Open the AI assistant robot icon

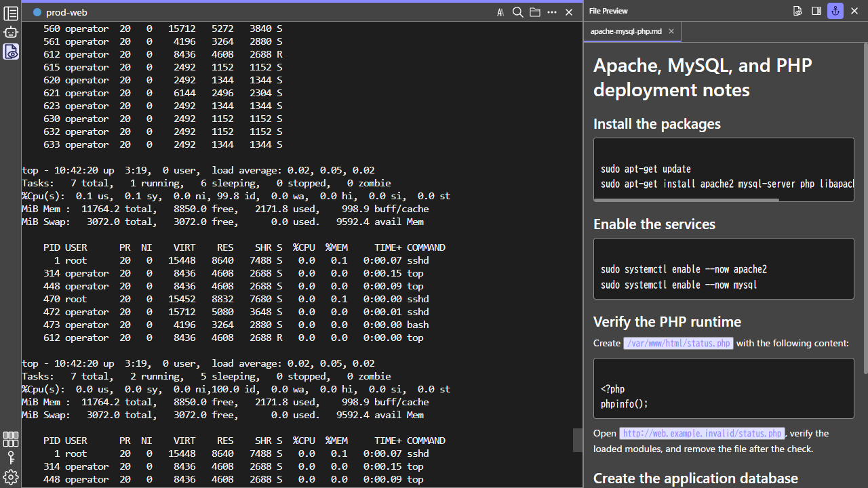11,32
